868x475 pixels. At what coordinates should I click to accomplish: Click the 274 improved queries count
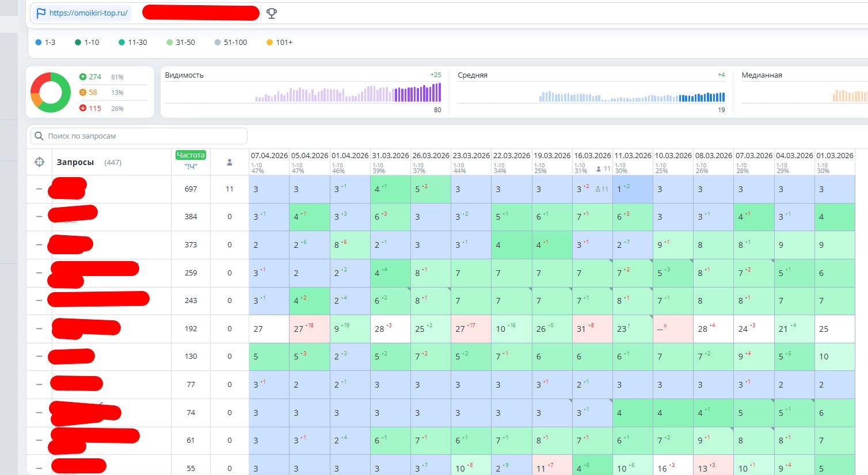tap(95, 76)
